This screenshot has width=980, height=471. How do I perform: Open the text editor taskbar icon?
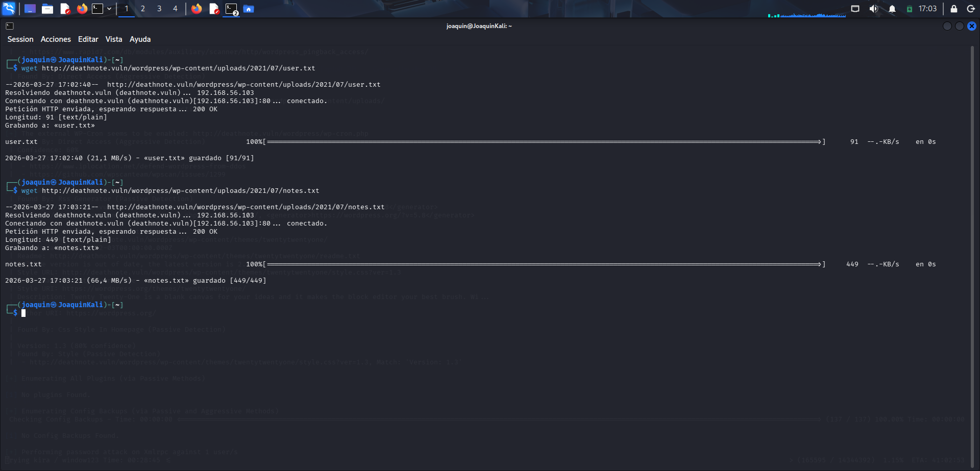pos(65,9)
